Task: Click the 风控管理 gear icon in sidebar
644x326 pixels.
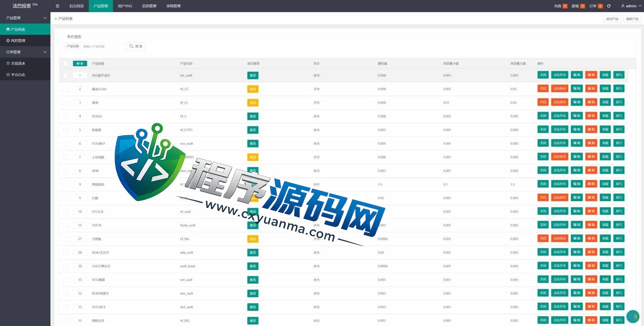Action: point(8,41)
